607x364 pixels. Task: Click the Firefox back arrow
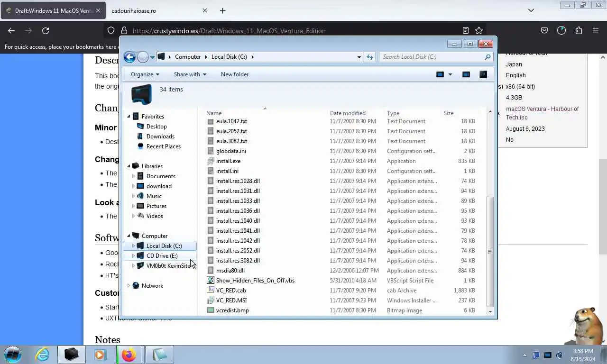point(11,31)
